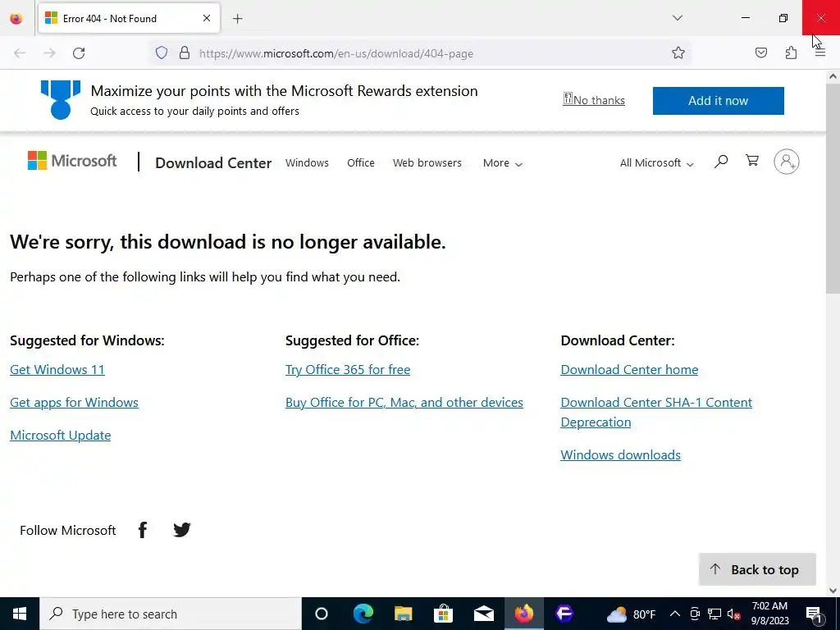The height and width of the screenshot is (630, 840).
Task: Open SHA-1 Content Deprecation link
Action: click(x=656, y=412)
